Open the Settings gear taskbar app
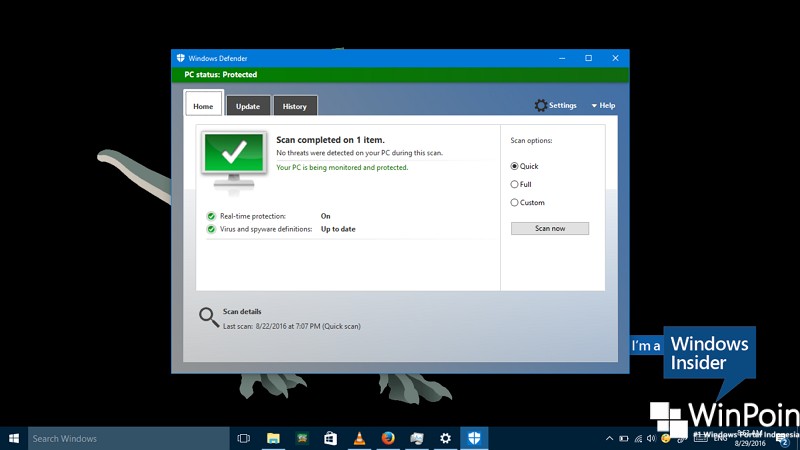Viewport: 800px width, 450px height. 445,438
